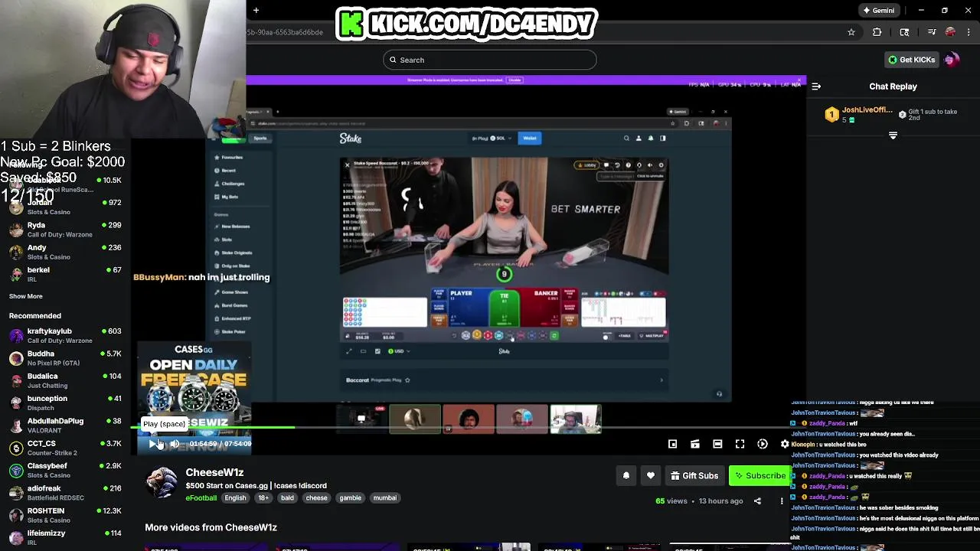Click the green Subscribe button
The image size is (980, 551).
(x=760, y=476)
